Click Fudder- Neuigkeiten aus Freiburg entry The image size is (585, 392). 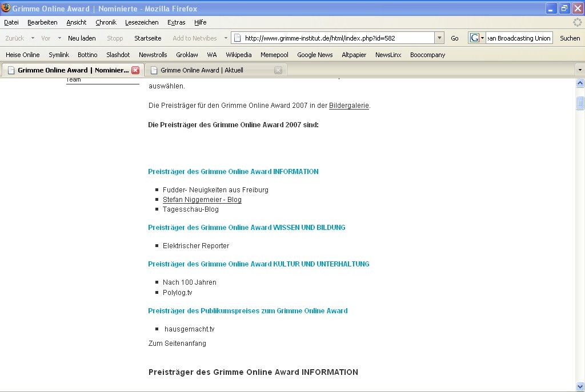(215, 190)
